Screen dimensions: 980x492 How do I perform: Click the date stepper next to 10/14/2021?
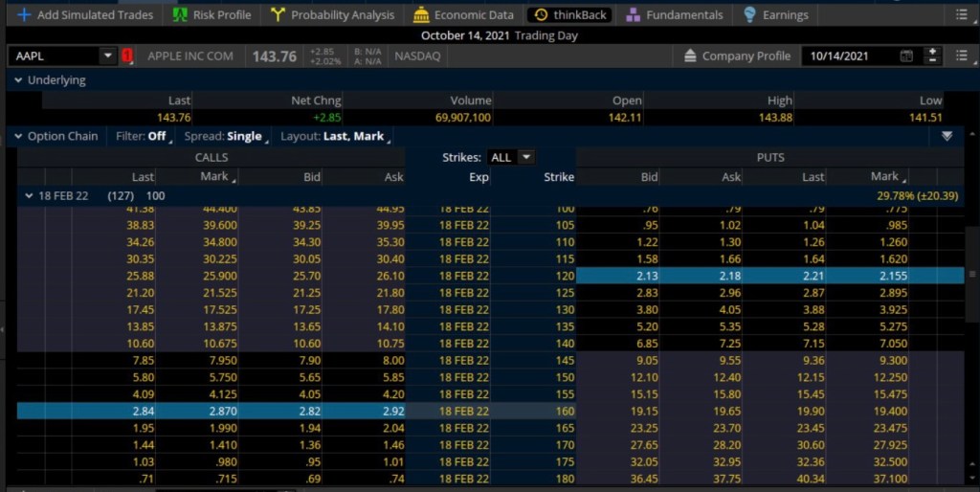point(933,56)
